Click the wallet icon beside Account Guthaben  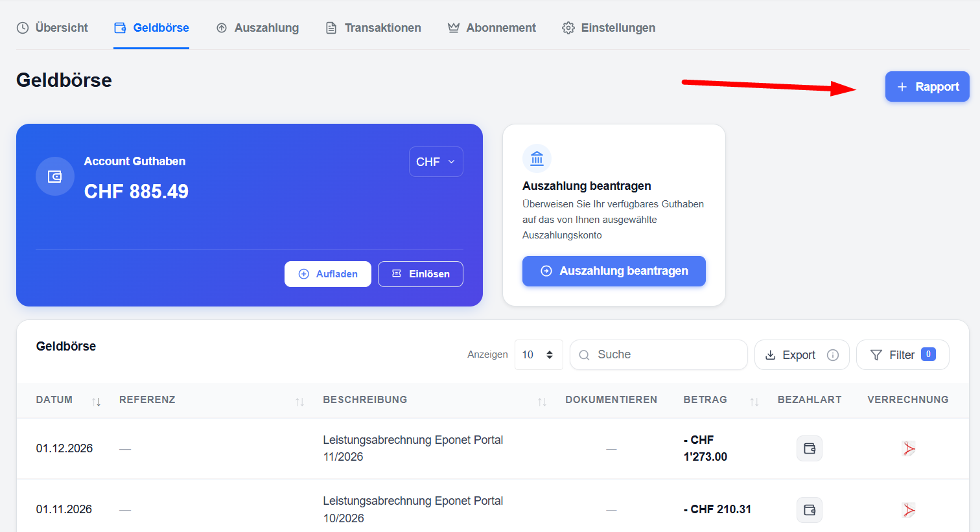(x=55, y=176)
